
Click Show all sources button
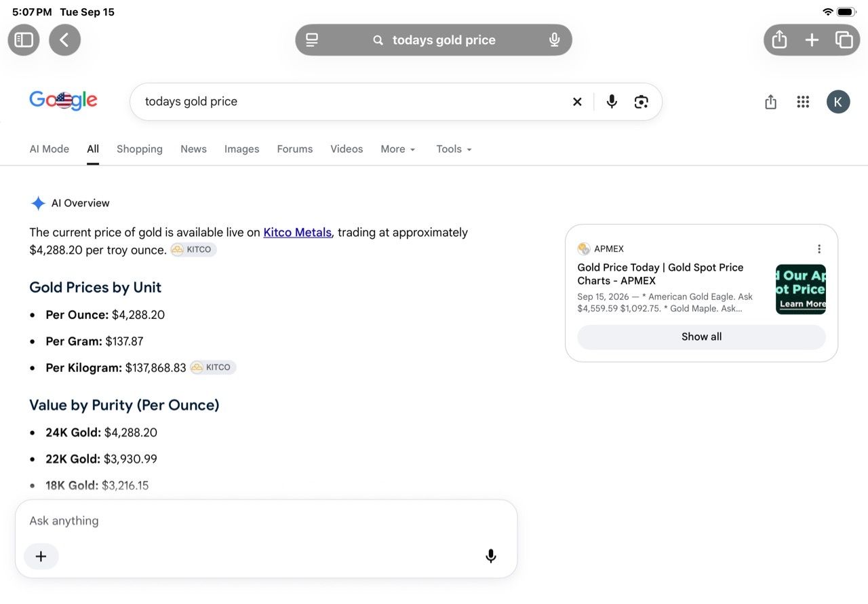[x=701, y=337]
